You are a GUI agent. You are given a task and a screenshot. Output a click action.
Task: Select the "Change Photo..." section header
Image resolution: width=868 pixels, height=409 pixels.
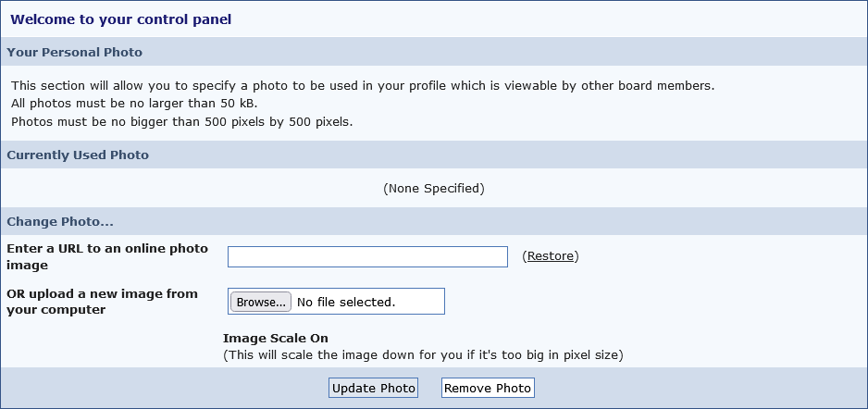(434, 221)
